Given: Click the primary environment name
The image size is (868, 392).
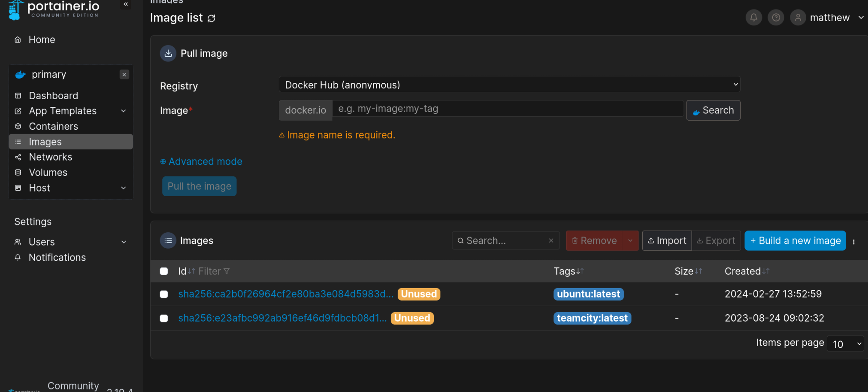Looking at the screenshot, I should coord(49,75).
